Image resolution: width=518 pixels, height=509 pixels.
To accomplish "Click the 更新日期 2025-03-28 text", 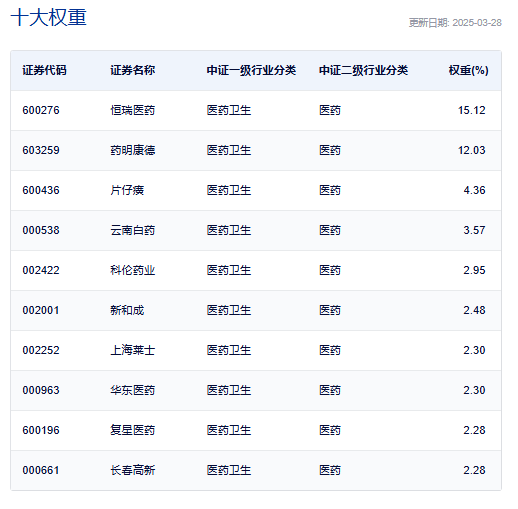I will click(455, 23).
